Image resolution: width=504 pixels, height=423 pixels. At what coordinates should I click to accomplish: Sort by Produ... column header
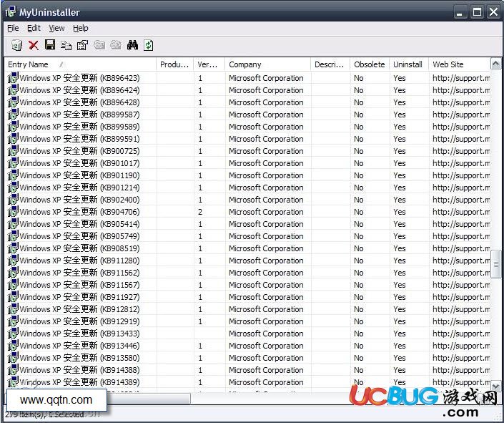(x=175, y=64)
